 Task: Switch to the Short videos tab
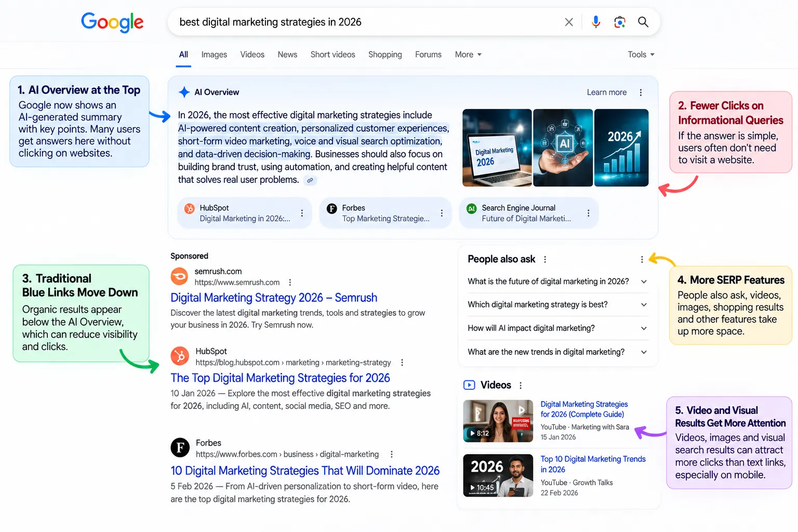[333, 55]
